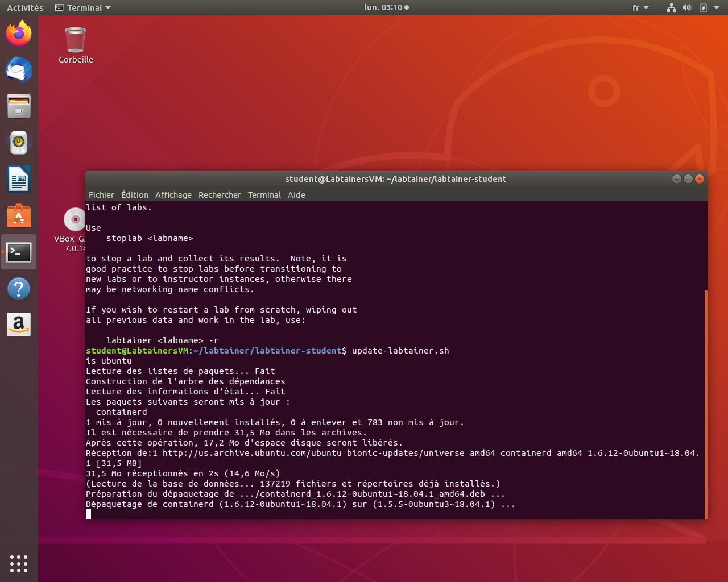The width and height of the screenshot is (728, 582).
Task: Open the Rechercher menu
Action: [220, 195]
